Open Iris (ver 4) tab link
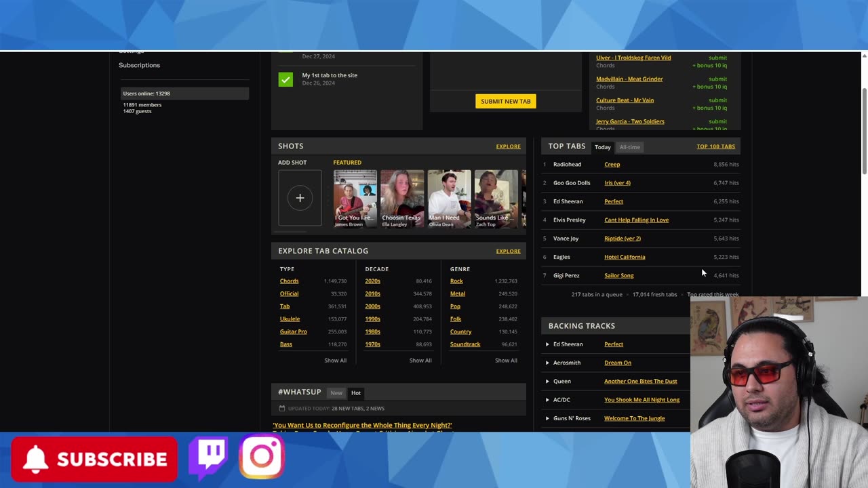The image size is (868, 488). coord(617,183)
